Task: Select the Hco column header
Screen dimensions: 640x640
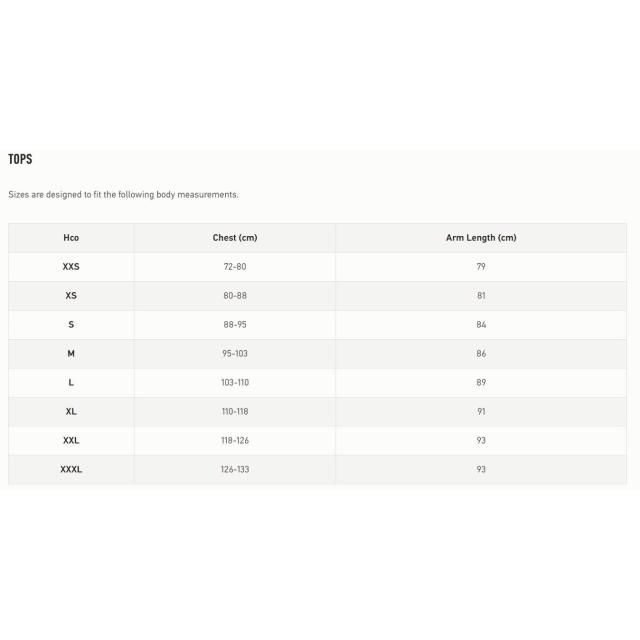Action: [x=71, y=238]
